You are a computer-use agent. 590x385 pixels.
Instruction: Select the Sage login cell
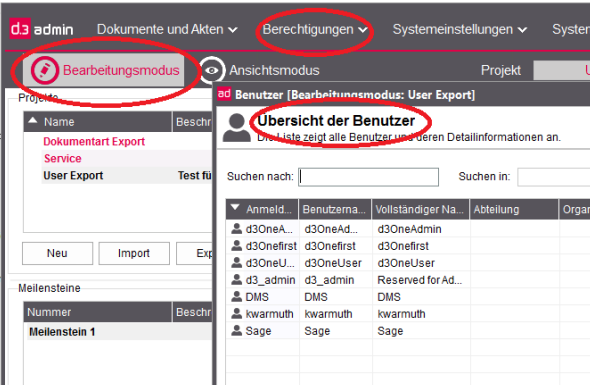pos(258,331)
